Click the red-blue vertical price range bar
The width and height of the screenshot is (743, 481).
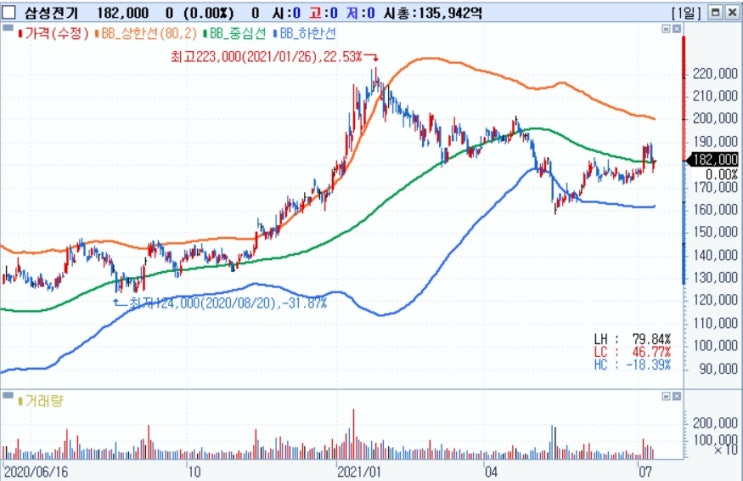point(684,160)
